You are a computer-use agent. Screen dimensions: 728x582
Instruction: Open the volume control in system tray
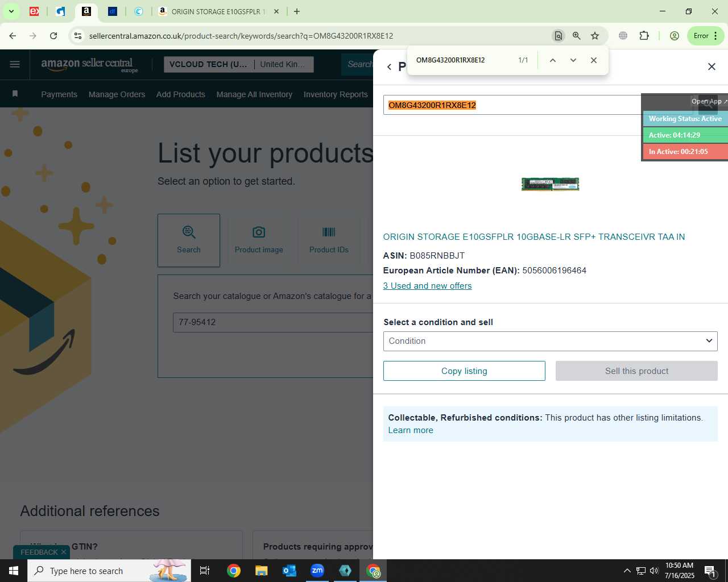(654, 571)
